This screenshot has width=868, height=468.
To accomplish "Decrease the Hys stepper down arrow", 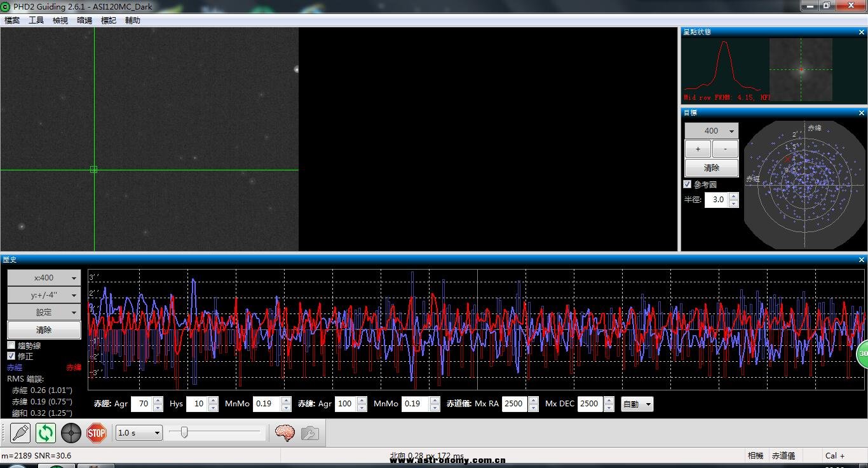I will (214, 408).
